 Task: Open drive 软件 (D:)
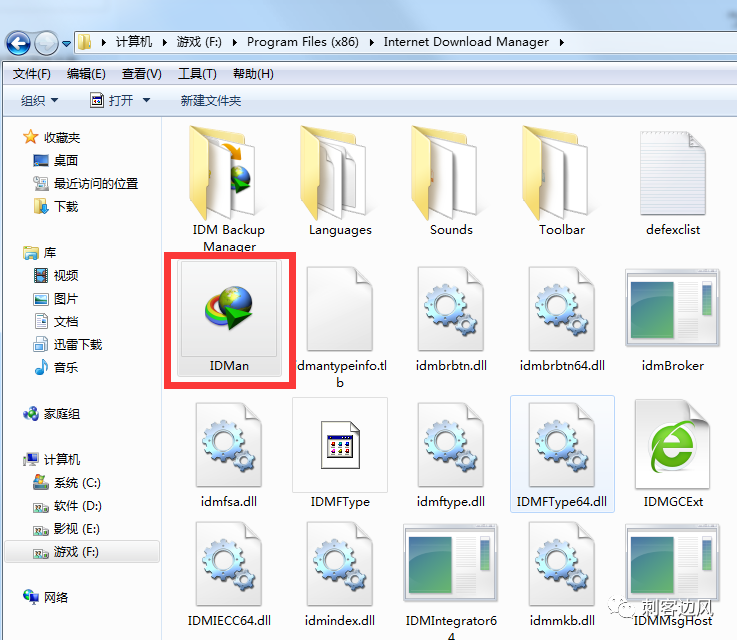click(67, 506)
